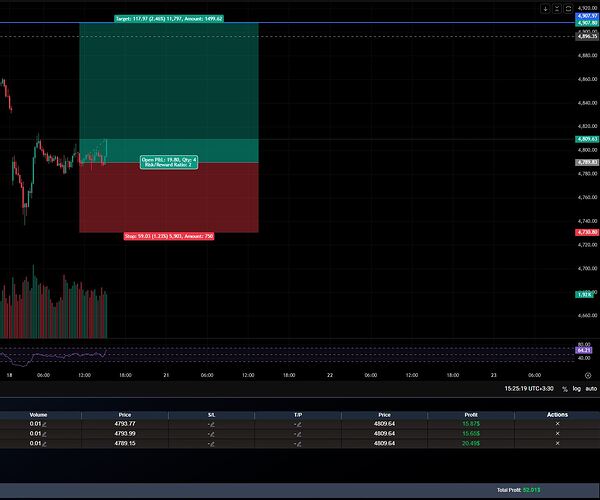This screenshot has width=600, height=500.
Task: Click the Open P&L Risk/Reward label
Action: coord(169,162)
